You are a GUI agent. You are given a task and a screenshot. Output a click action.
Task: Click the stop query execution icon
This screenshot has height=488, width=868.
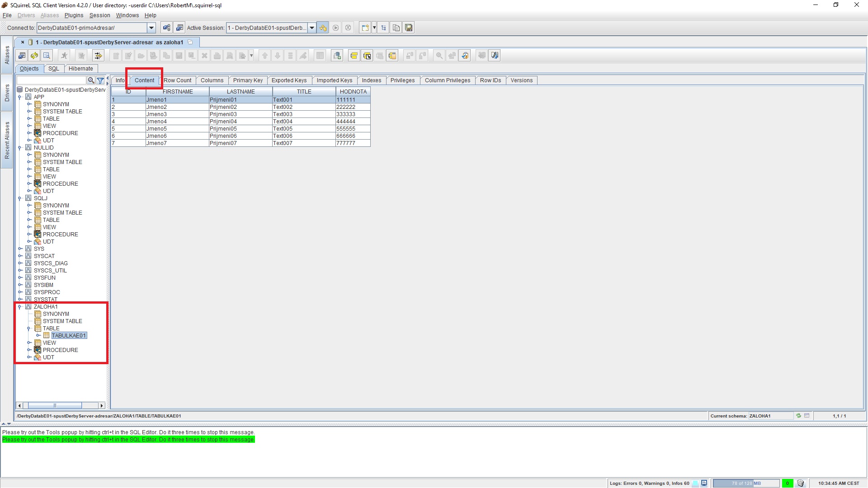click(348, 28)
